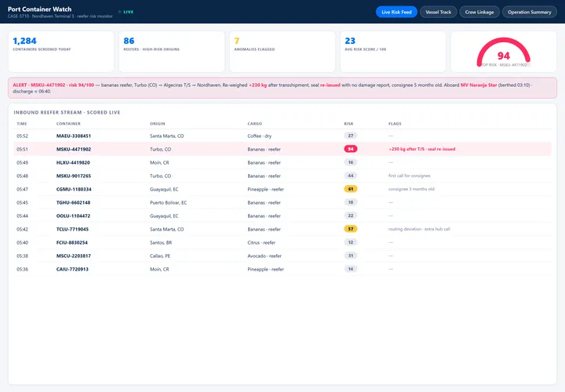Image resolution: width=565 pixels, height=392 pixels.
Task: Select the Live Risk Feed tab
Action: [396, 12]
